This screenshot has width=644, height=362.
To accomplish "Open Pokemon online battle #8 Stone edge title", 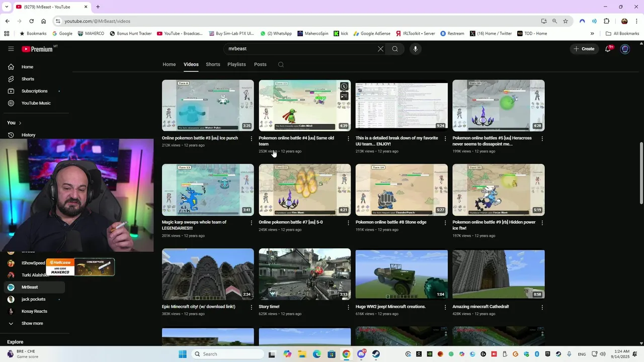I will tap(391, 222).
